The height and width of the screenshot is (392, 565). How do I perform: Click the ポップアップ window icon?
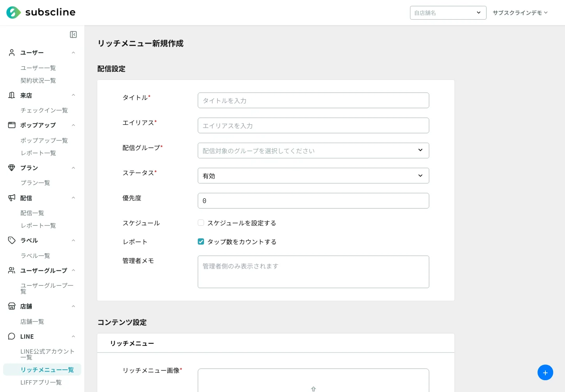pyautogui.click(x=12, y=125)
